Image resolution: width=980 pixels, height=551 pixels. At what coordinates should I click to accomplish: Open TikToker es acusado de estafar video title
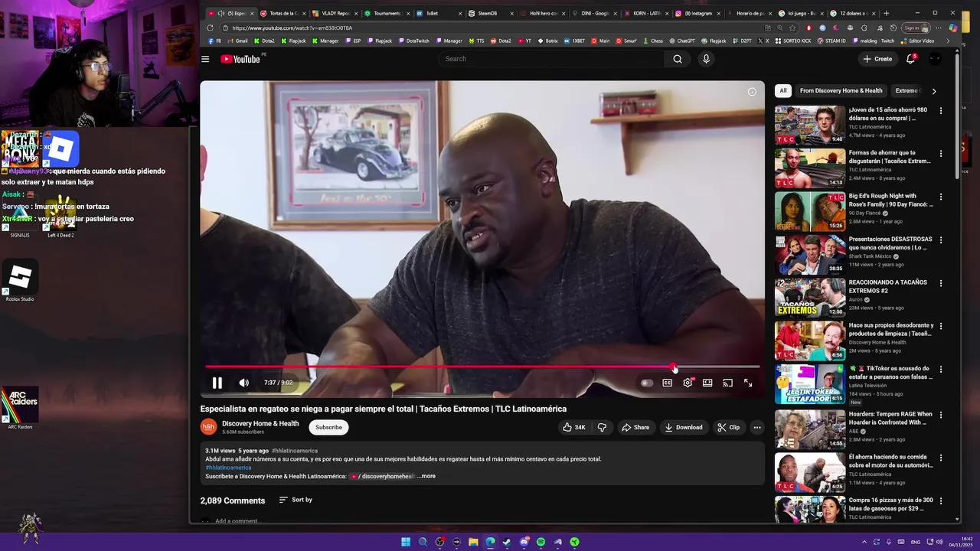[890, 372]
